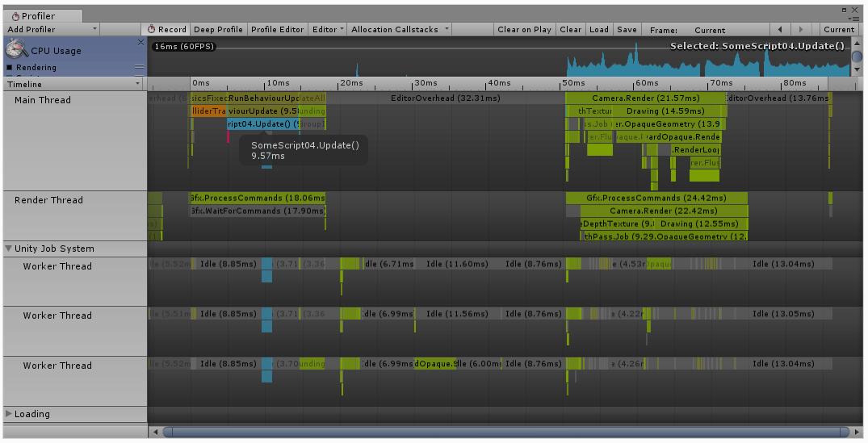Open the Allocation Callstacks dropdown

coord(400,29)
